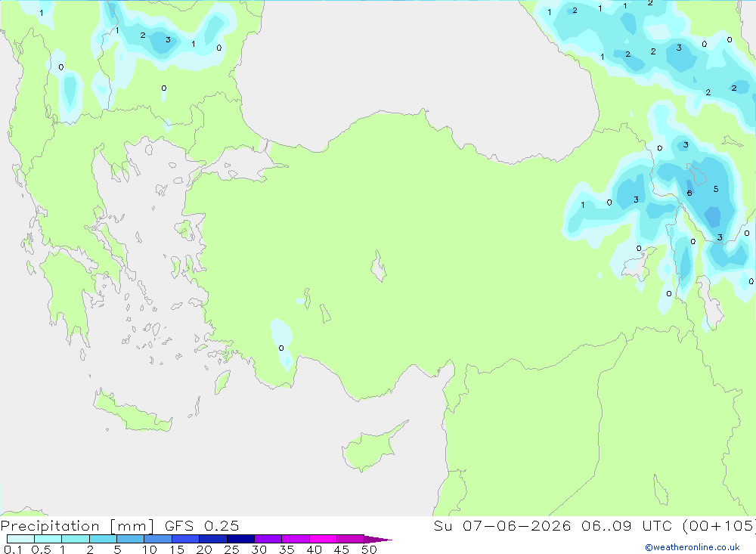This screenshot has height=554, width=756.
Task: Click the 25–30 mm navy legend box
Action: point(240,539)
